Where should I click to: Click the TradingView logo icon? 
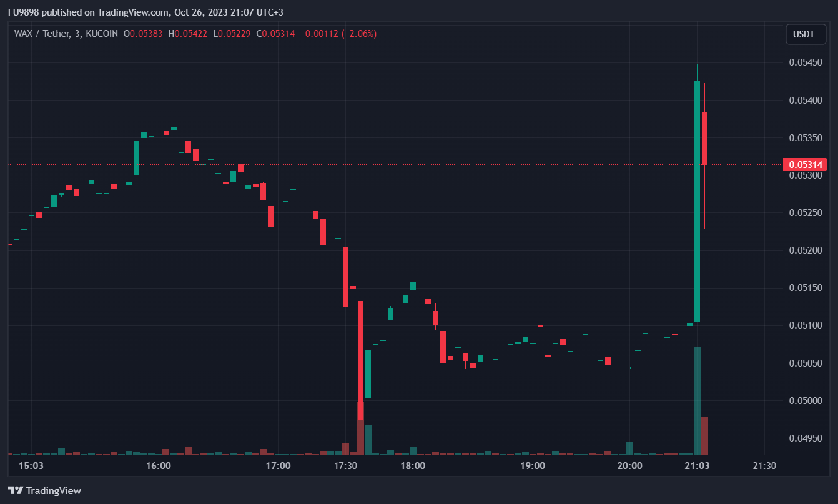(16, 490)
